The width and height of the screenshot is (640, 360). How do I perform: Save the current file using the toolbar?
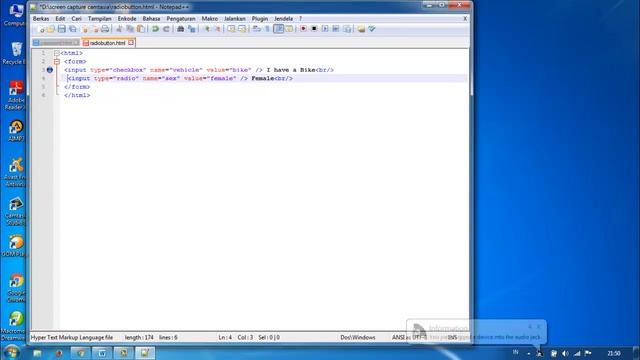point(62,29)
